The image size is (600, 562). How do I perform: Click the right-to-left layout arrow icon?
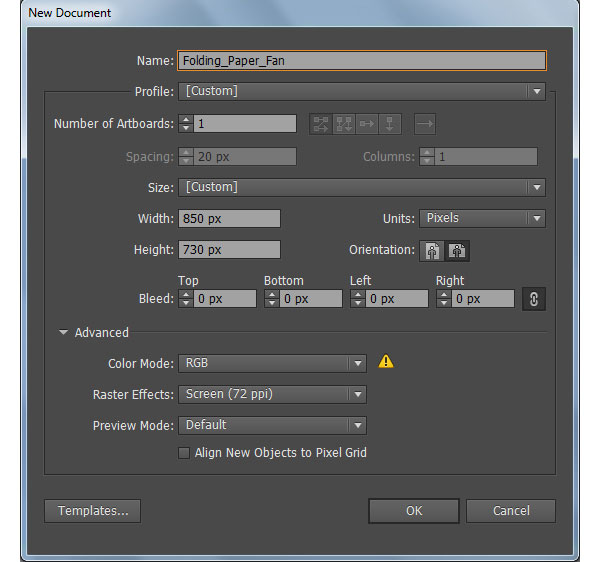pos(425,124)
